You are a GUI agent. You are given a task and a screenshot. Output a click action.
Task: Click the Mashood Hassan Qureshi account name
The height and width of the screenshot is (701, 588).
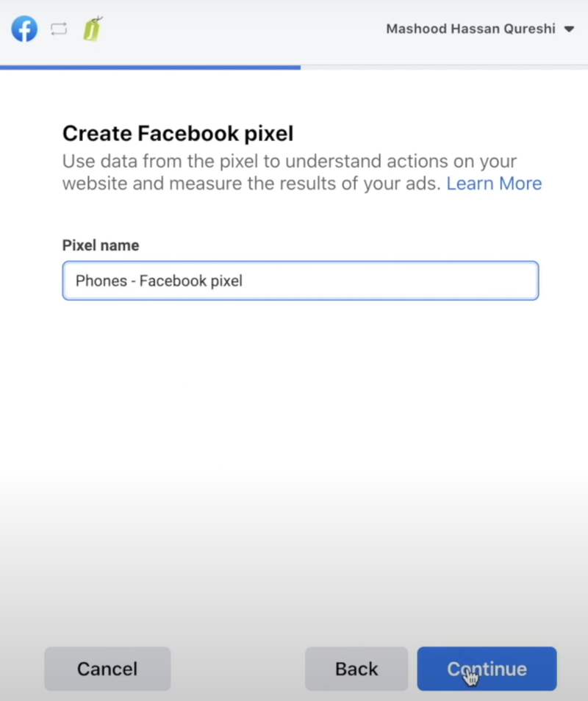pos(470,29)
